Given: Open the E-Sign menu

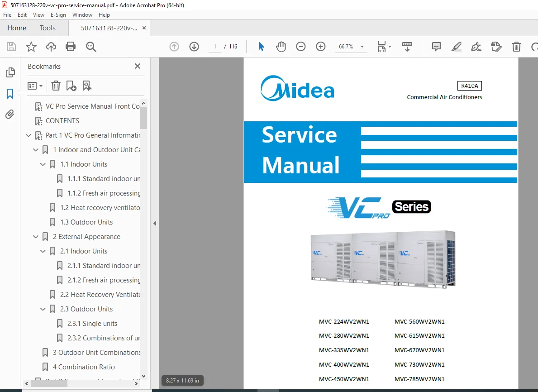Looking at the screenshot, I should pyautogui.click(x=58, y=15).
